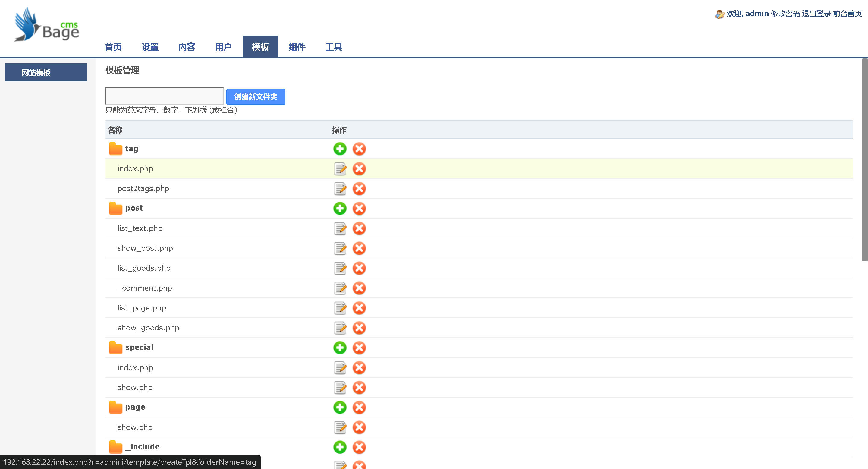Delete the page folder
Image resolution: width=868 pixels, height=469 pixels.
coord(359,407)
